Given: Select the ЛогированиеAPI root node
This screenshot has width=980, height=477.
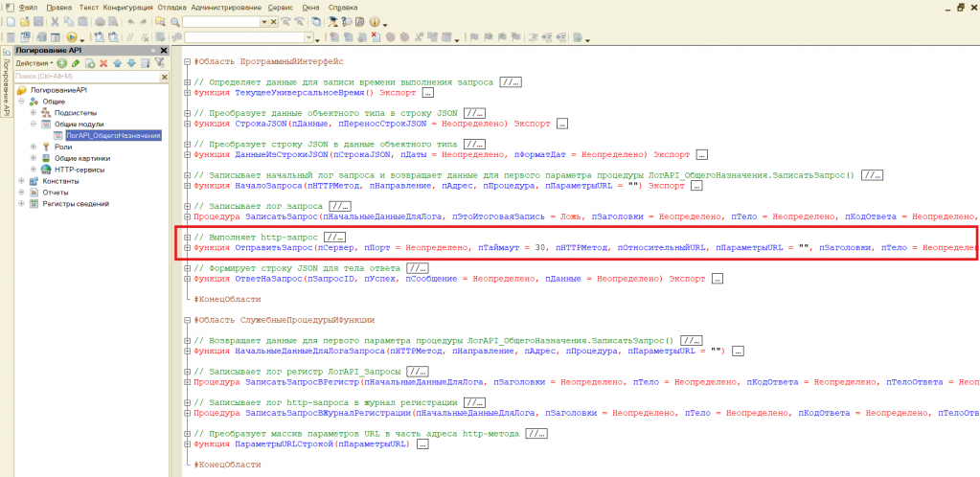Looking at the screenshot, I should 58,90.
